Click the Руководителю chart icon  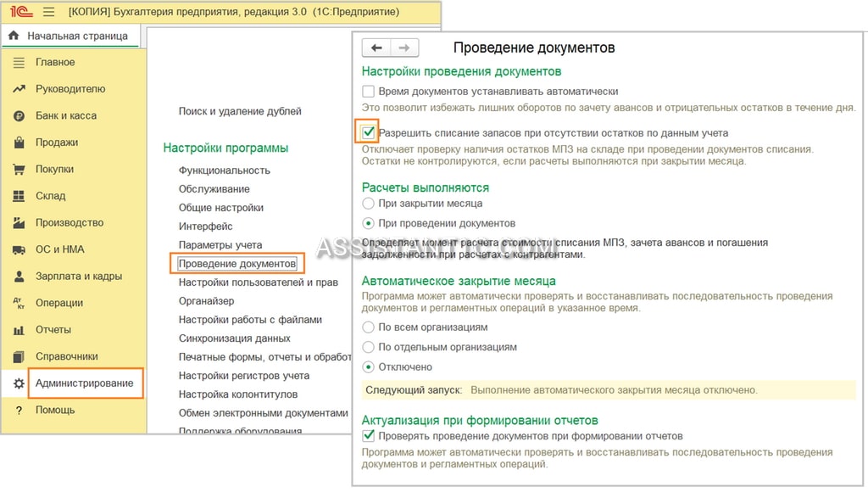coord(19,89)
